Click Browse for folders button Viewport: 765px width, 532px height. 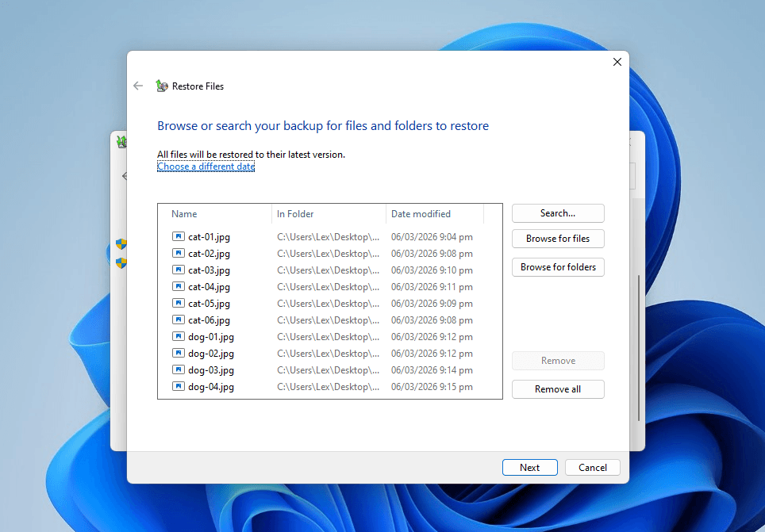point(558,267)
